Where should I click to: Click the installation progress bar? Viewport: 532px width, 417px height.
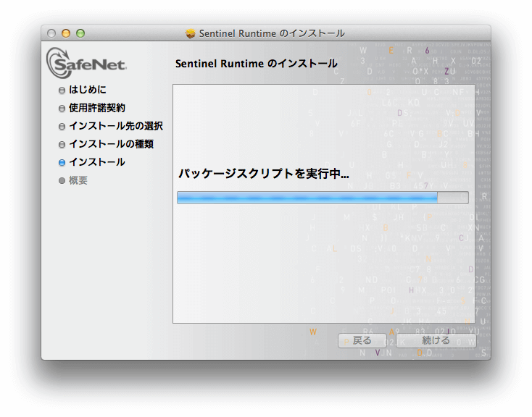point(323,198)
